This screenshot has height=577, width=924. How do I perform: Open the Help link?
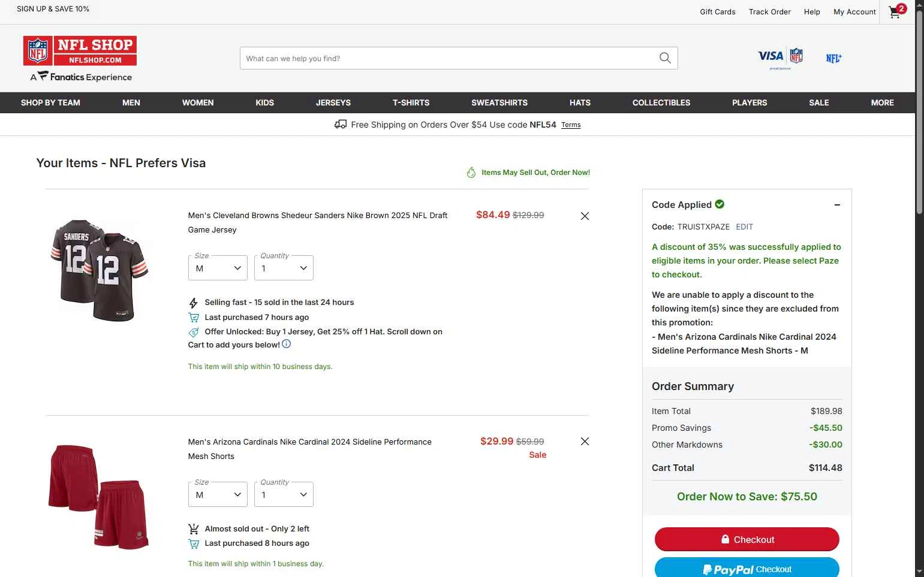click(812, 12)
